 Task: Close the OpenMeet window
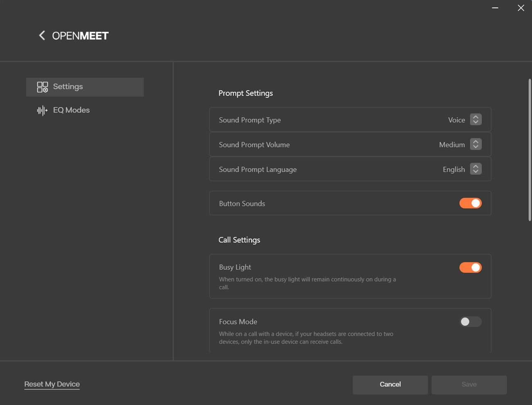pyautogui.click(x=521, y=8)
